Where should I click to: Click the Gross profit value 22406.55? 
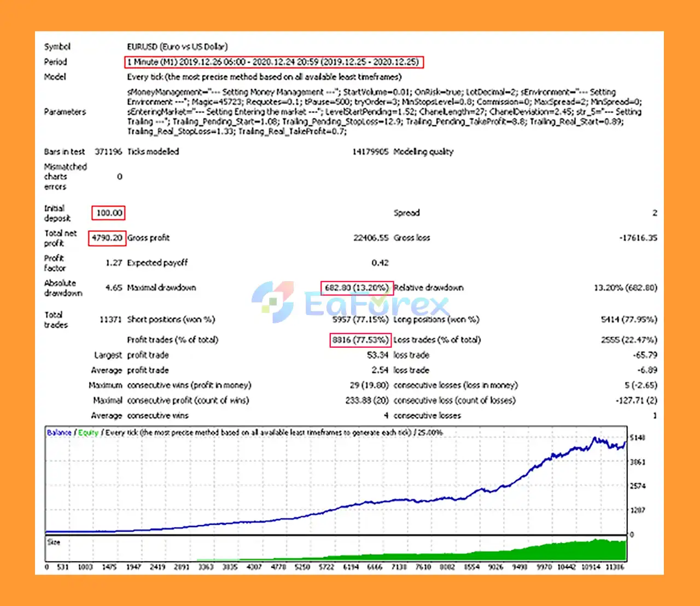(371, 238)
